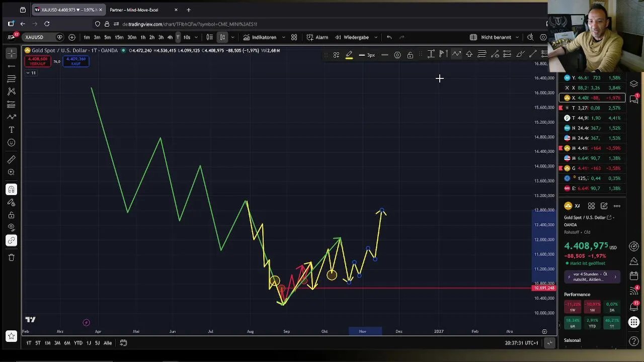
Task: Open chart settings gear at time axis
Action: [544, 331]
